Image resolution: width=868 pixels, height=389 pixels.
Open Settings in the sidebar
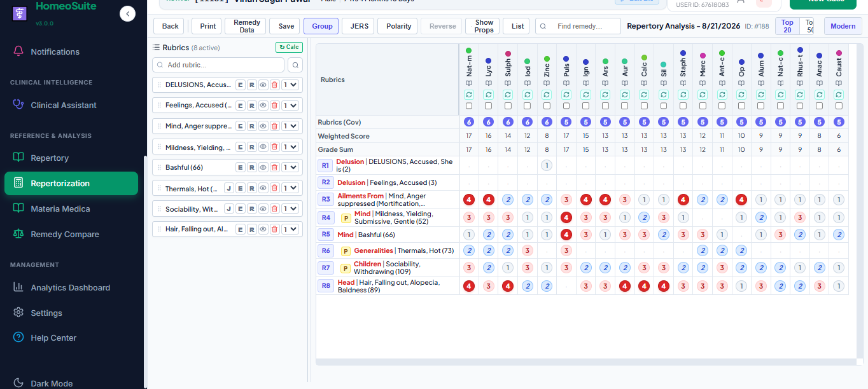coord(71,313)
